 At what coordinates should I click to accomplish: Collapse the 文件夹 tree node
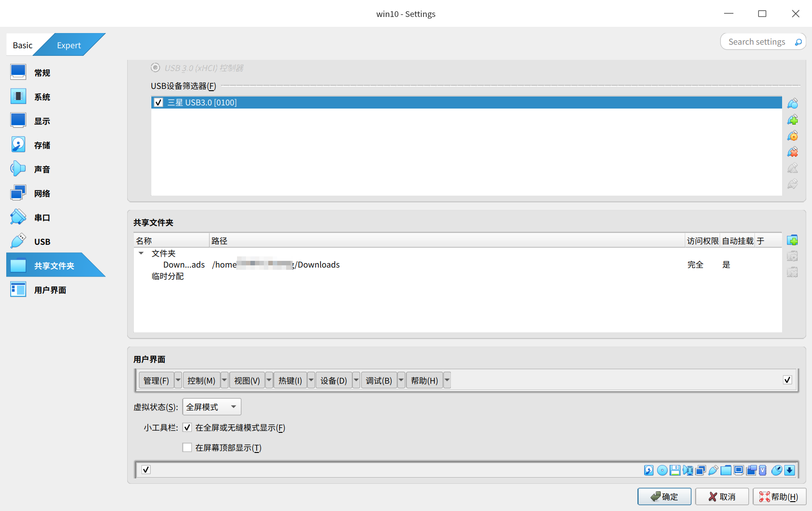[141, 253]
